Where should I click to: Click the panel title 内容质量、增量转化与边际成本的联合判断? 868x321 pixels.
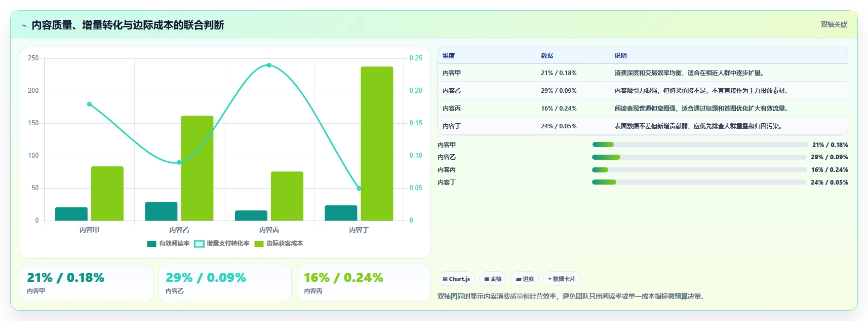(128, 25)
